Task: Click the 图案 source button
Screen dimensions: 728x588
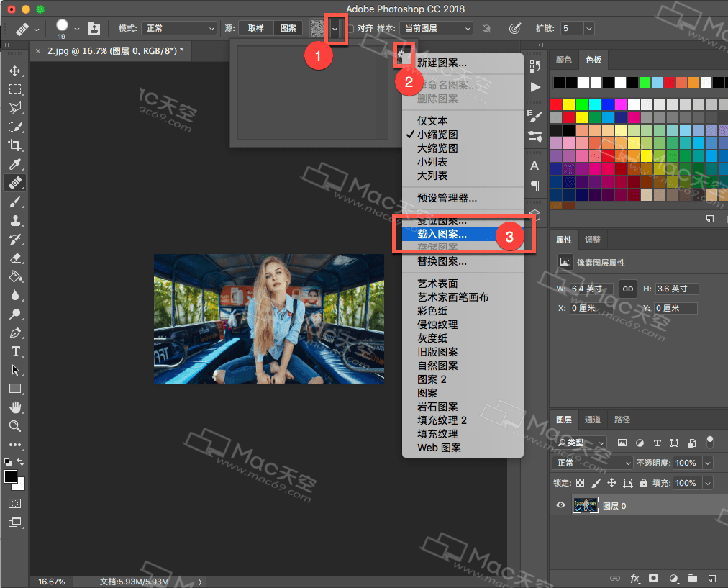Action: (x=288, y=28)
